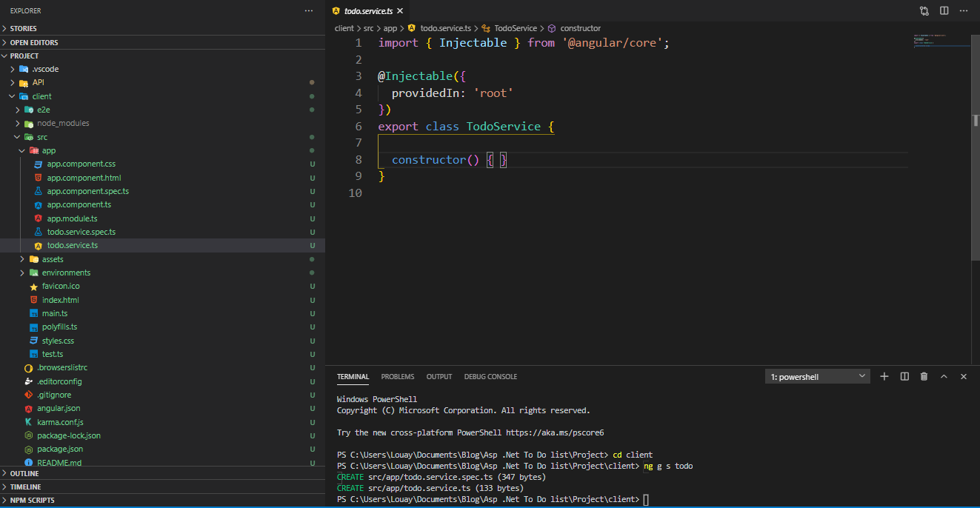
Task: Switch to the PROBLEMS tab
Action: pos(398,376)
